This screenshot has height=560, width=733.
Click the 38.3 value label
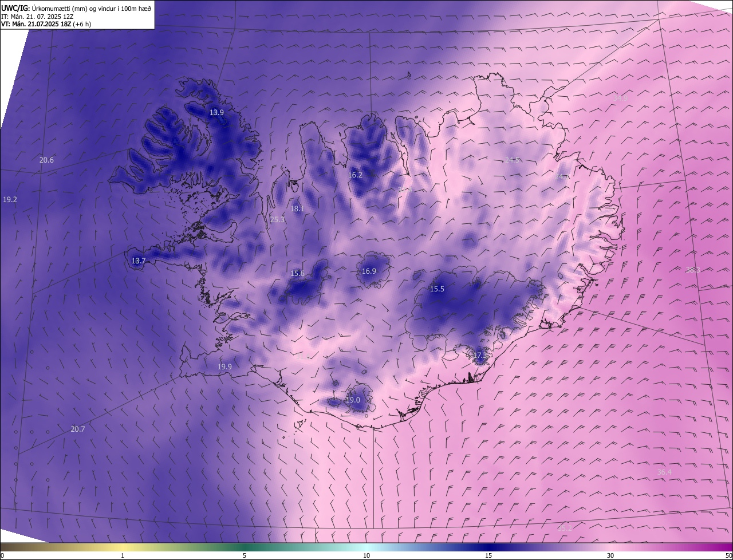(693, 270)
